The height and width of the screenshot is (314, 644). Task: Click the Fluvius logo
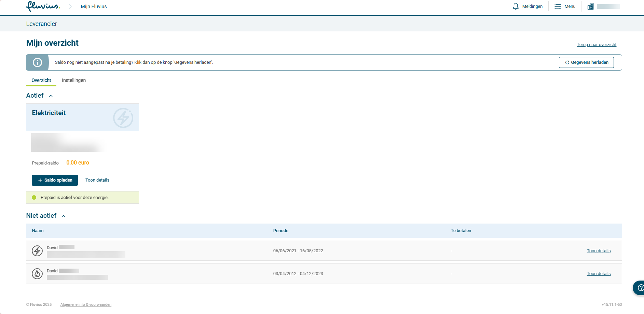click(x=43, y=6)
